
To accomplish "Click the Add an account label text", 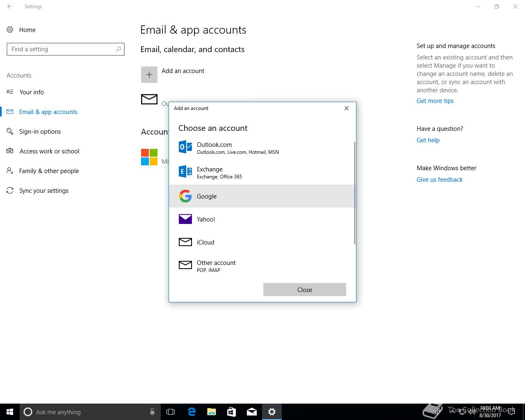I will tap(183, 71).
